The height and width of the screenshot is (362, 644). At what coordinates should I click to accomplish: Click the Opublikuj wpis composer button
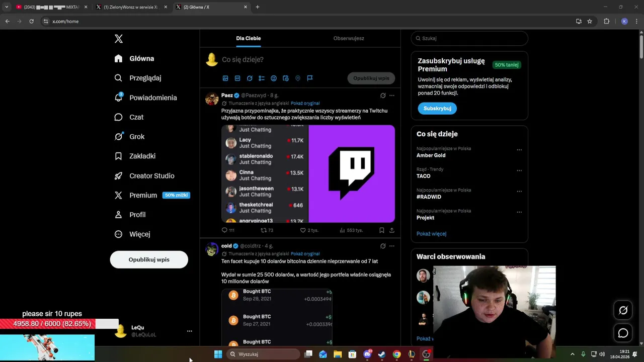(371, 78)
